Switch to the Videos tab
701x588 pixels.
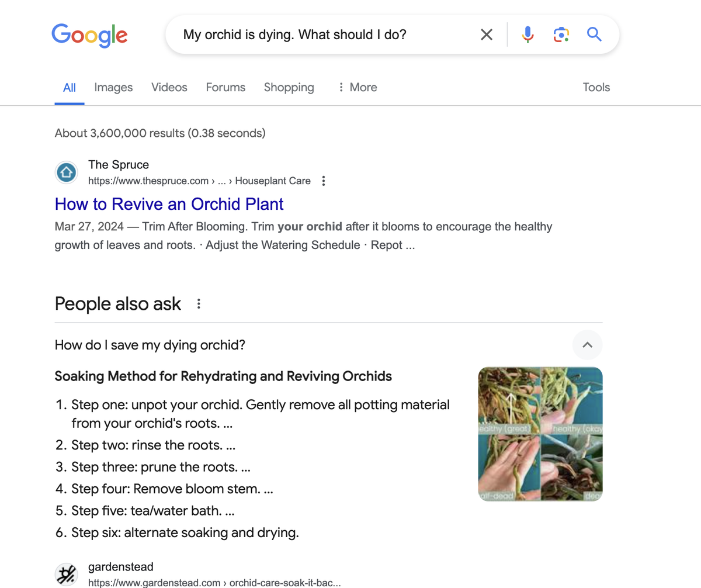click(x=169, y=87)
